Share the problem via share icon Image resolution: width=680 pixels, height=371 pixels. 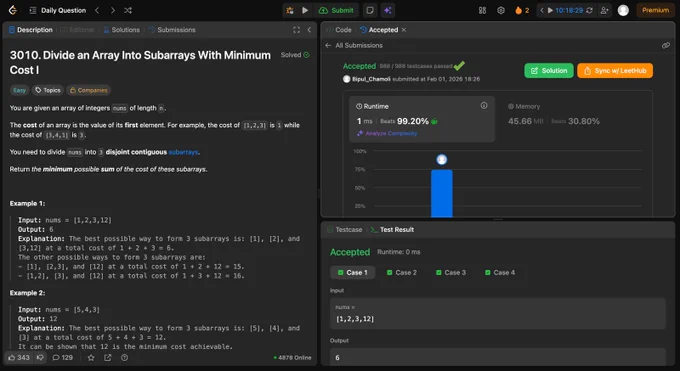coord(108,358)
